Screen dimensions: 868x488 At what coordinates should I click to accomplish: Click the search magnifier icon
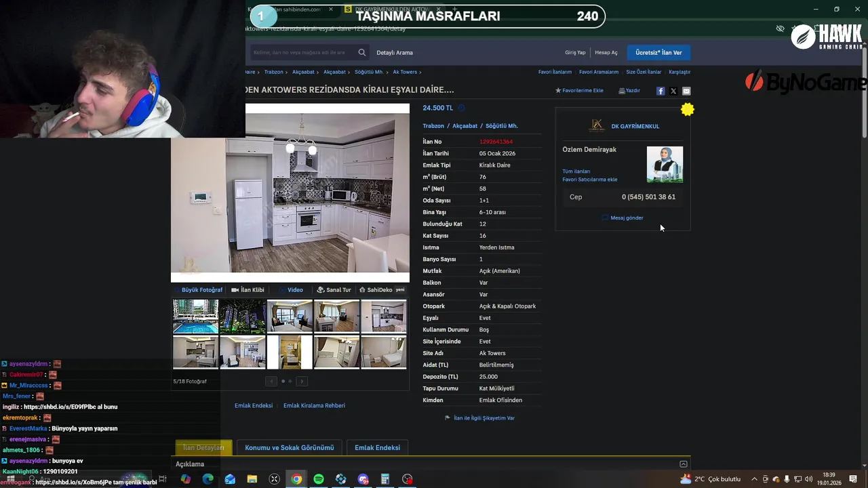point(362,52)
